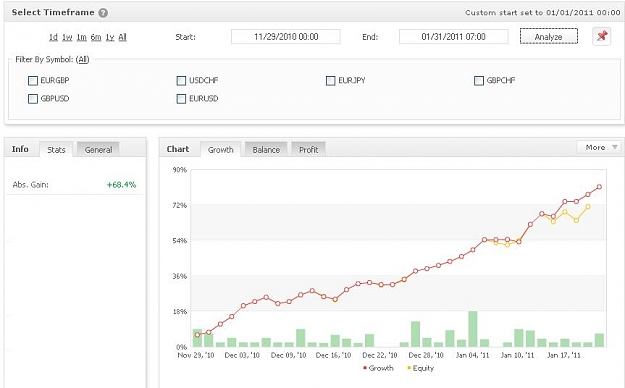Click the Custom start set to 01/01/2011 text
The width and height of the screenshot is (625, 388).
[542, 13]
